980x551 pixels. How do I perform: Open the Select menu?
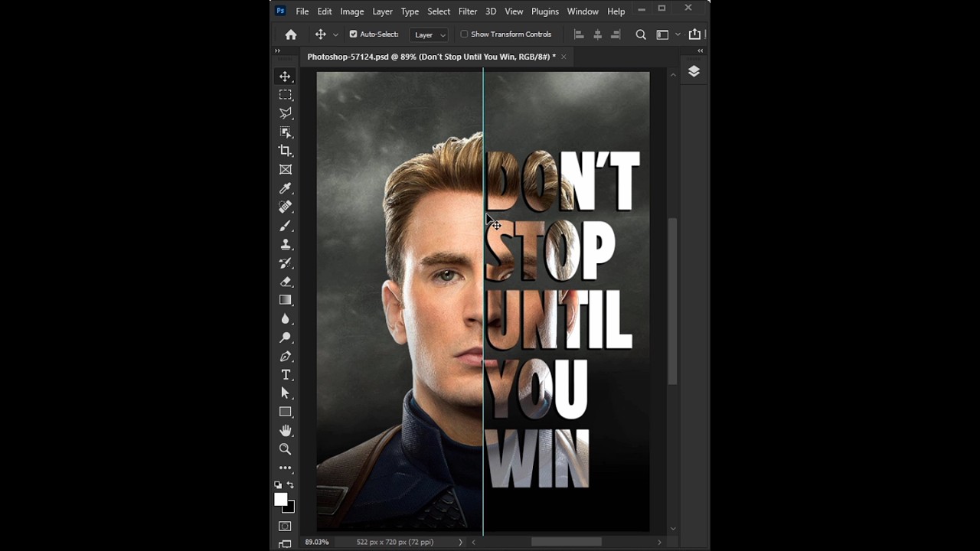pos(439,11)
